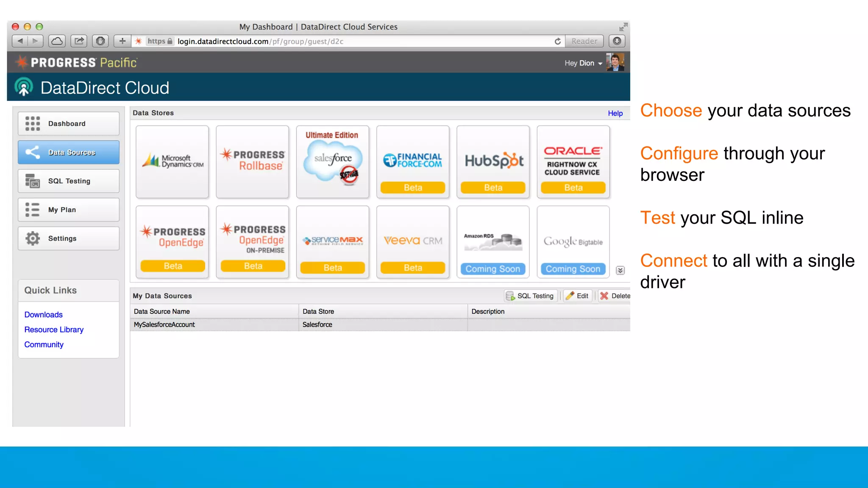868x488 pixels.
Task: Click the browser share icon
Action: point(79,41)
